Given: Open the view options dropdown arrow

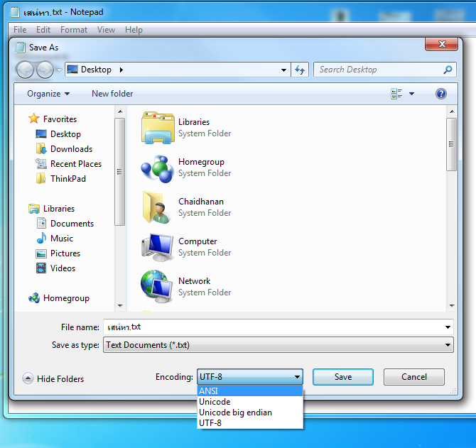Looking at the screenshot, I should point(411,94).
